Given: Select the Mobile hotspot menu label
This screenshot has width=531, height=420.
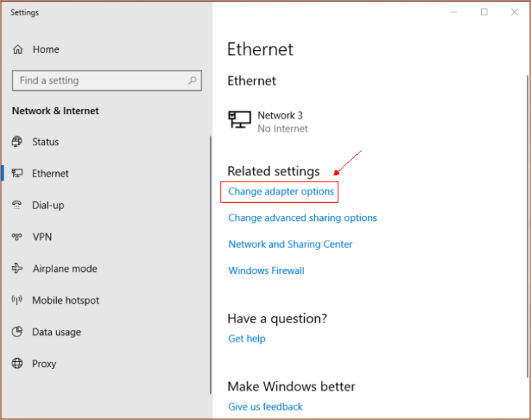Looking at the screenshot, I should 65,300.
